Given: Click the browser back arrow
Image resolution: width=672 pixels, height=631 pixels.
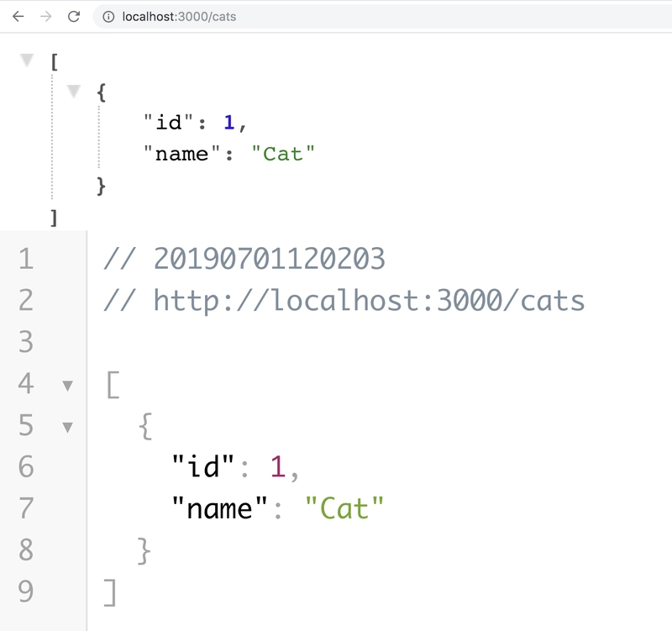Looking at the screenshot, I should coord(18,17).
